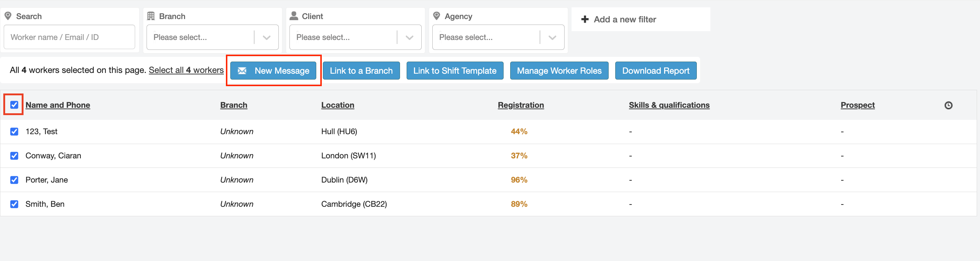Sort by Skills & qualifications header

[x=669, y=105]
